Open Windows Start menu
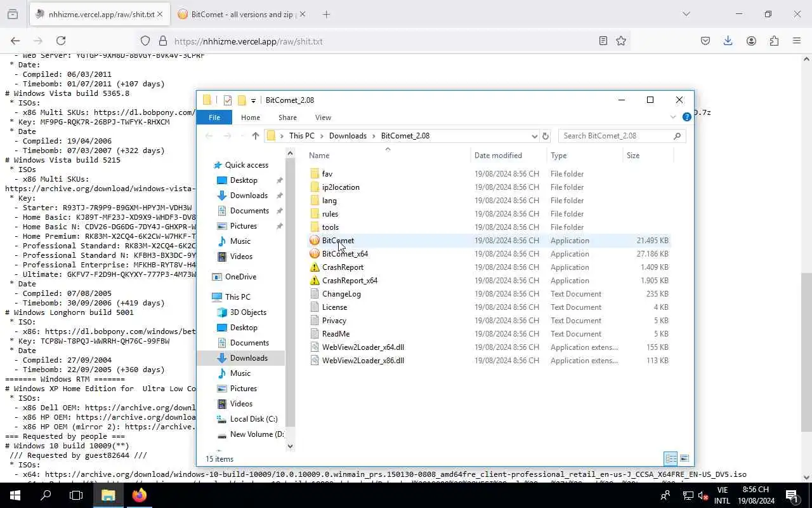Viewport: 812px width, 508px height. pyautogui.click(x=15, y=495)
